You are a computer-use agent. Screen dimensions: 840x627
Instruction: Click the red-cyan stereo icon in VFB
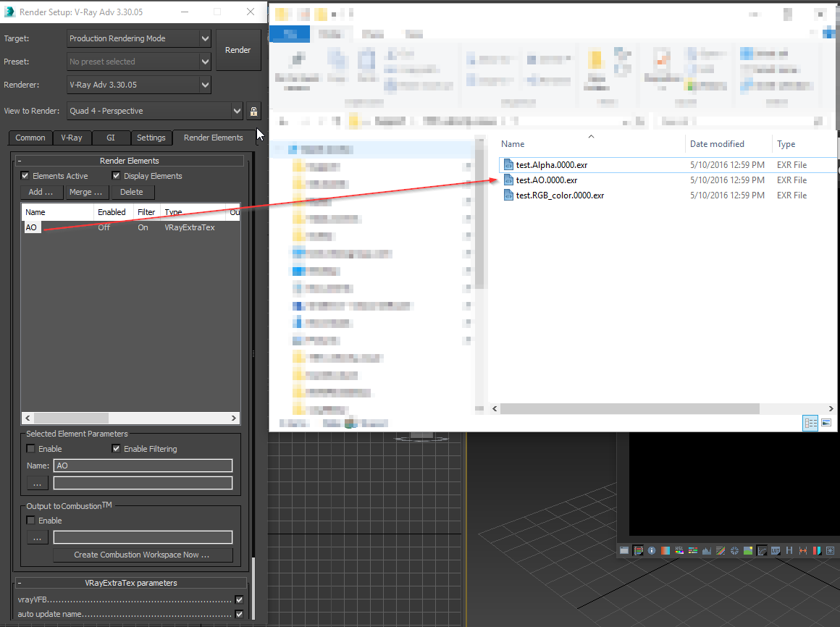pyautogui.click(x=817, y=550)
